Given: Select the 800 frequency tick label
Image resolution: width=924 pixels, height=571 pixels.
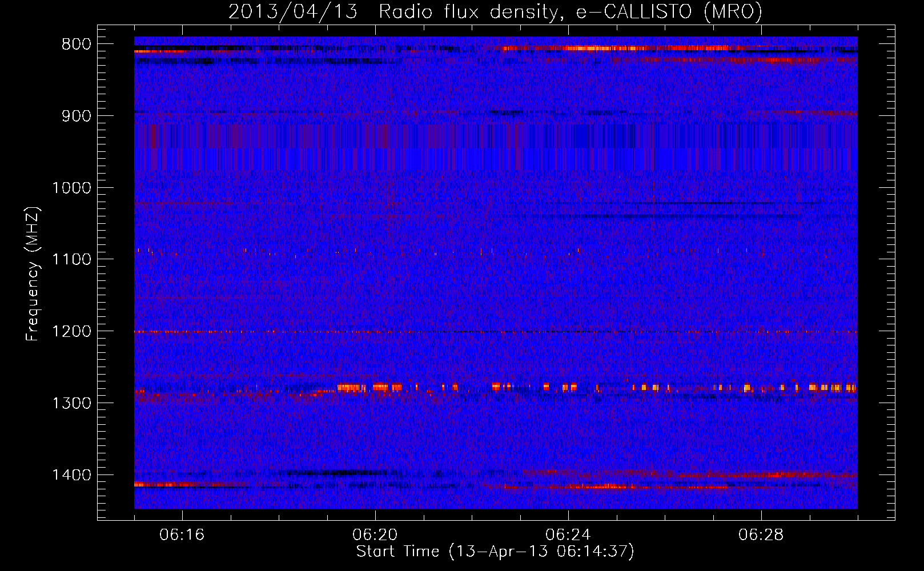Looking at the screenshot, I should pos(77,45).
